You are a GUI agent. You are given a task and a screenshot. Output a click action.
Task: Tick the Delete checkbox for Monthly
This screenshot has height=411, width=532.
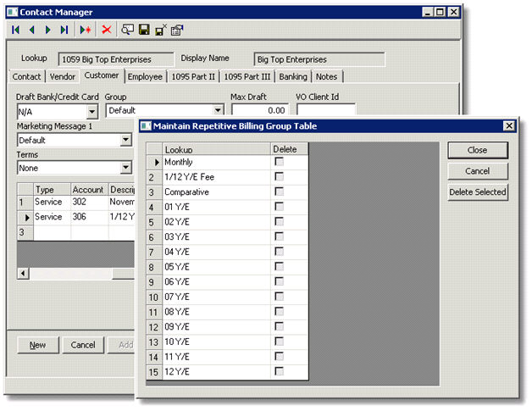279,162
